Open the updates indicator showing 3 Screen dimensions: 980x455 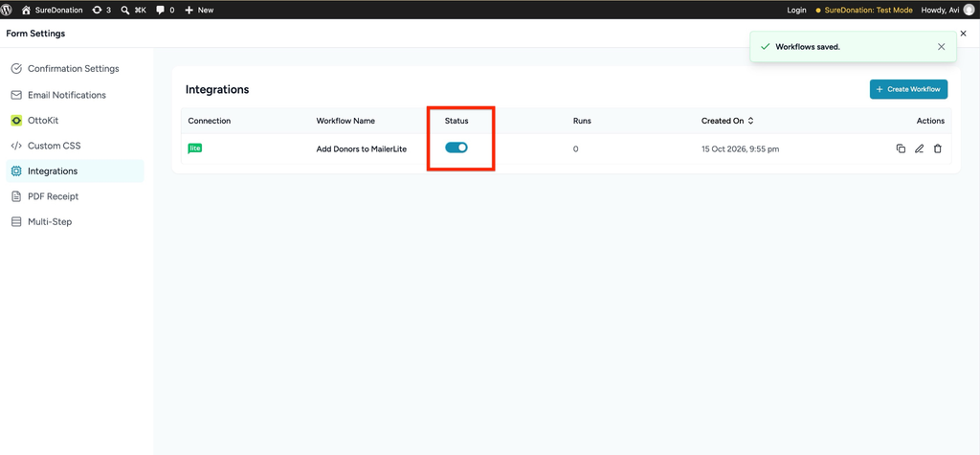tap(101, 10)
